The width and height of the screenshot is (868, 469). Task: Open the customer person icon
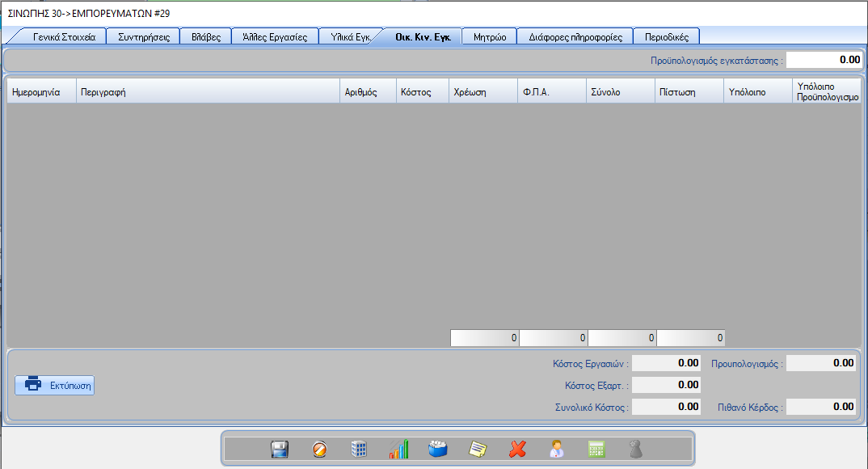pyautogui.click(x=557, y=450)
